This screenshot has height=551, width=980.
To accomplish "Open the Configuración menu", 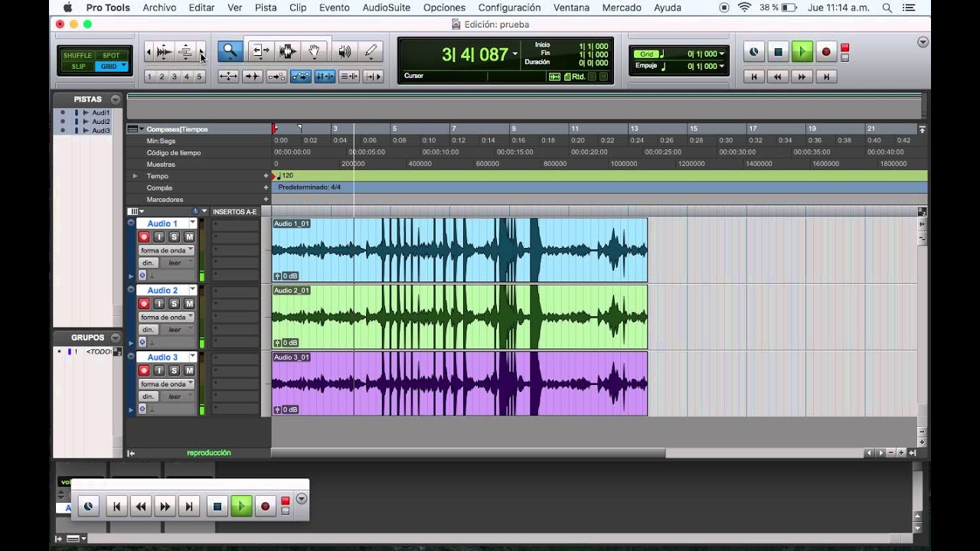I will [x=509, y=8].
